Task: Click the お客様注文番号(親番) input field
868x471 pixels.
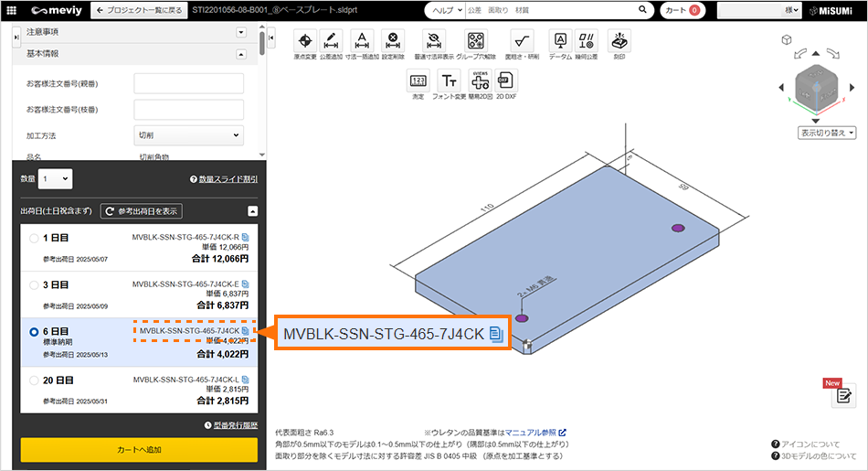Action: (x=189, y=84)
